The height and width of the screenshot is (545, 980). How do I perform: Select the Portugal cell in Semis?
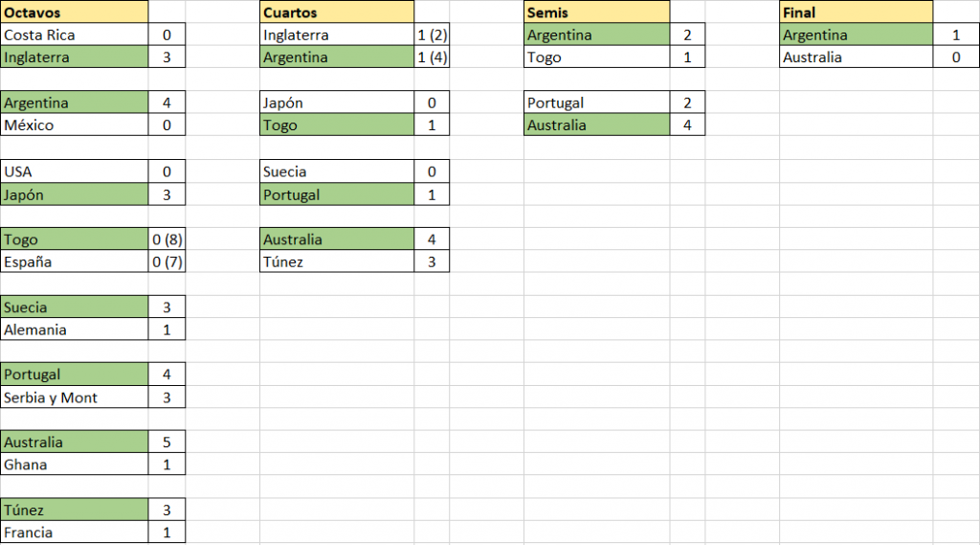[597, 102]
